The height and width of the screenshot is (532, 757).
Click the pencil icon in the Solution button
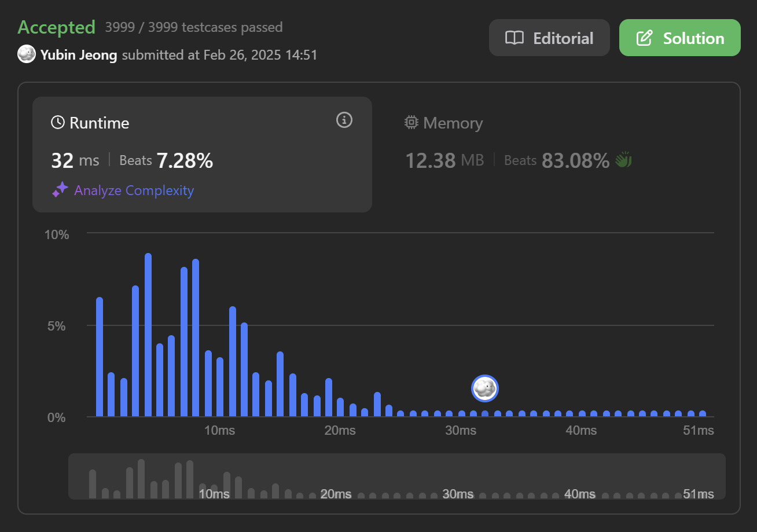tap(644, 38)
